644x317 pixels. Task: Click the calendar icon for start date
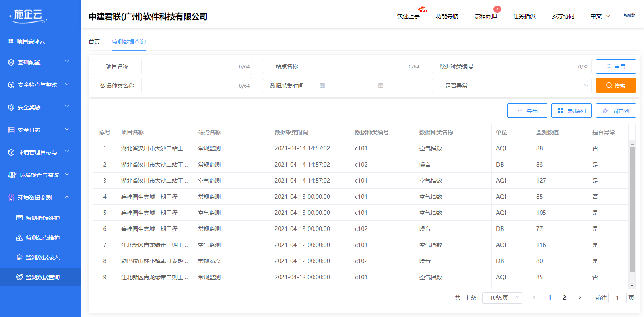click(322, 86)
